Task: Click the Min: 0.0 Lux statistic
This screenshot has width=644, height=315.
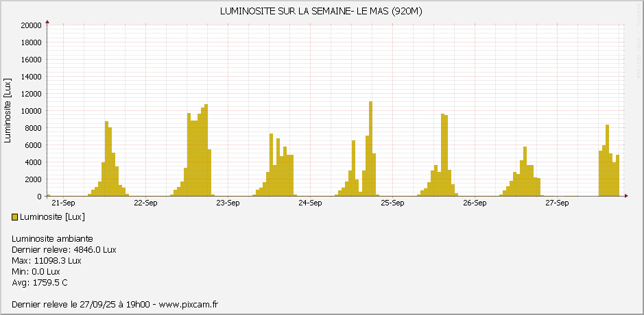Action: [x=36, y=272]
